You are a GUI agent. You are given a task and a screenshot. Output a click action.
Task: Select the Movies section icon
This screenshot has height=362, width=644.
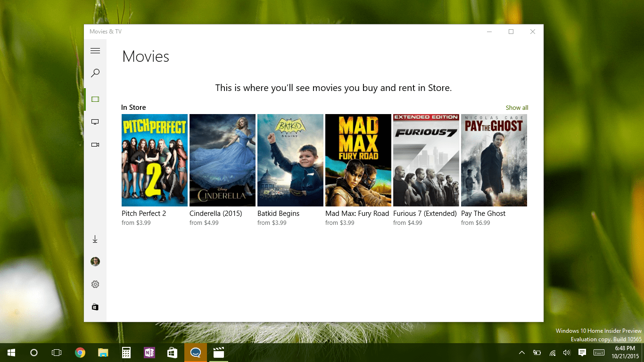pos(95,99)
